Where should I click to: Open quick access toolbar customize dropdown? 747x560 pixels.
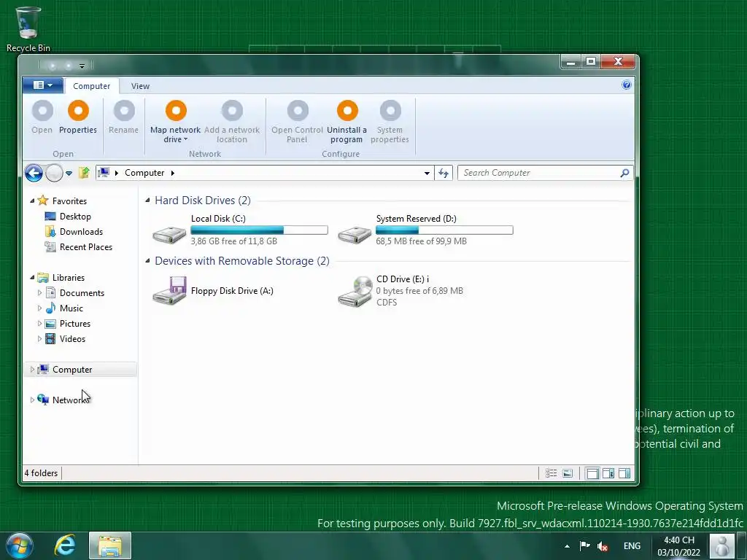[82, 66]
